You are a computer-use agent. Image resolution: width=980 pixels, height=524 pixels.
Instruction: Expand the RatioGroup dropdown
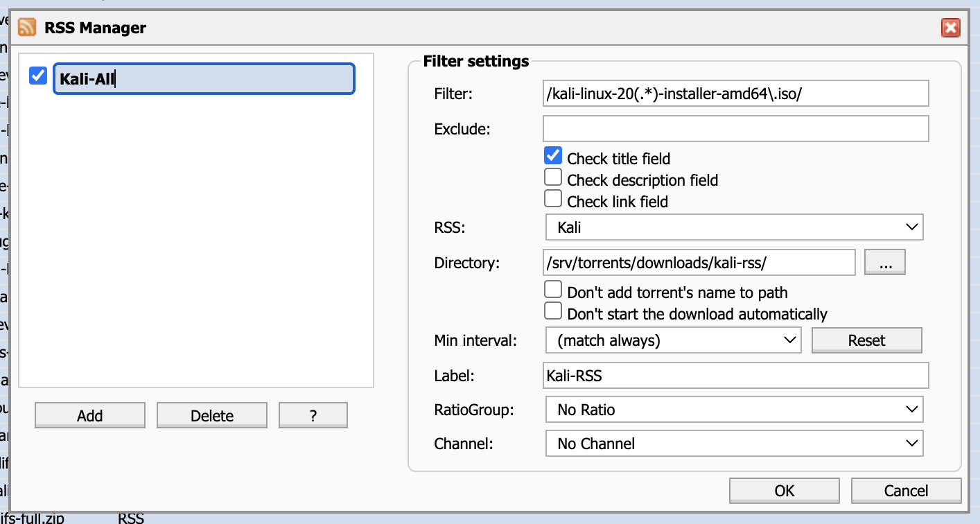[x=735, y=410]
